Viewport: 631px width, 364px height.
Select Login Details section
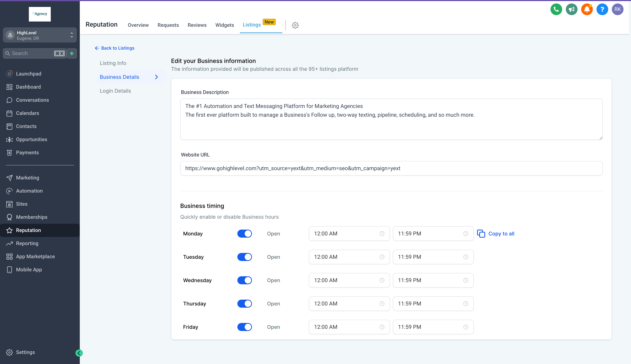[x=115, y=91]
